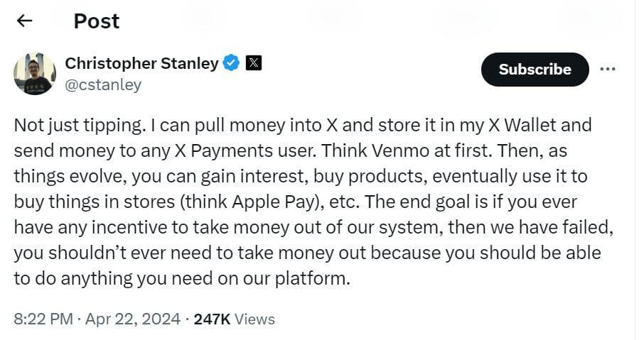The width and height of the screenshot is (644, 340).
Task: Click the back arrow icon
Action: tap(25, 21)
